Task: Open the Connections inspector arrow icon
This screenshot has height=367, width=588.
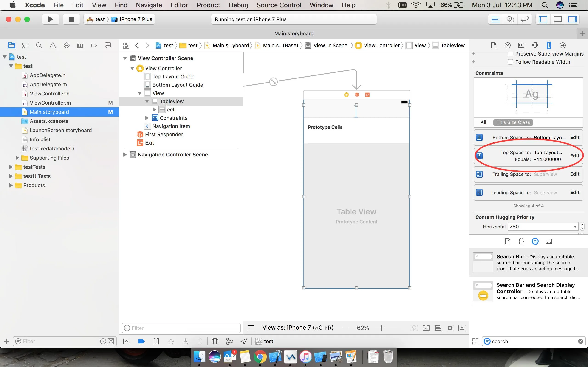Action: point(563,45)
